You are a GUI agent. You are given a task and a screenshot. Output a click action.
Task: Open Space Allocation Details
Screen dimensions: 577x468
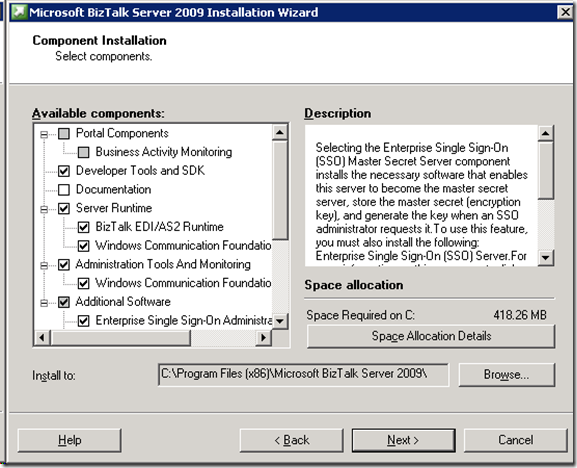coord(431,336)
